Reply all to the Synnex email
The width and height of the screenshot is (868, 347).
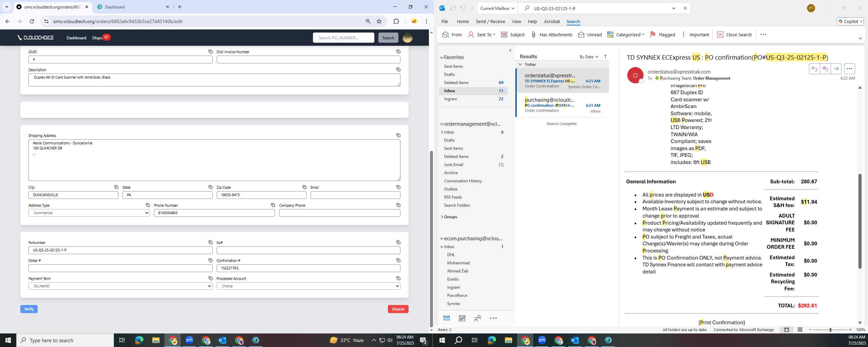pyautogui.click(x=825, y=69)
